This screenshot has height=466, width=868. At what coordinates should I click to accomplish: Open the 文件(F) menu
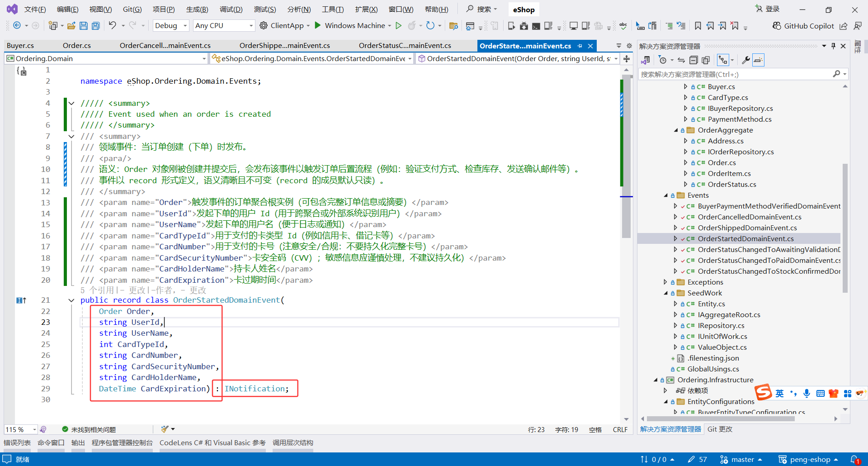click(35, 9)
